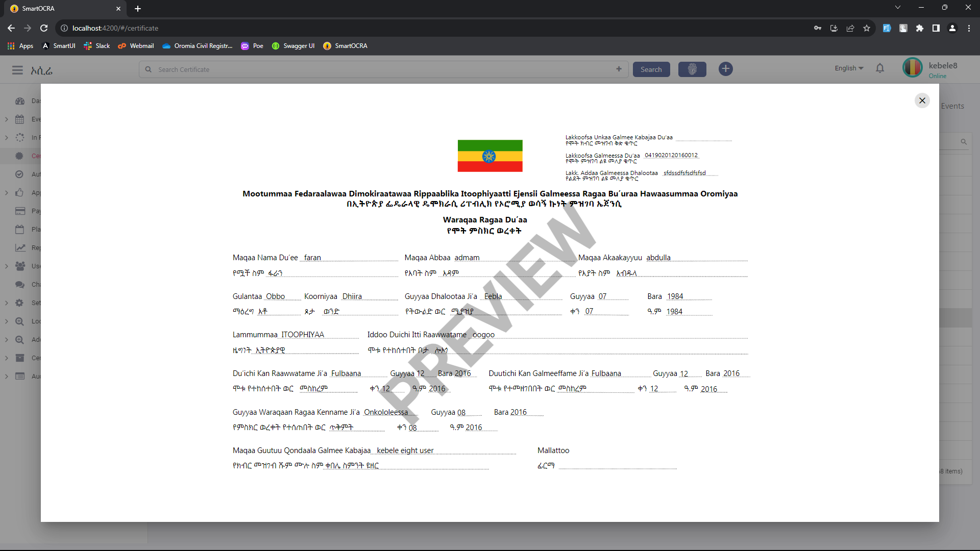Focus the Search Certificate input field
Image resolution: width=980 pixels, height=551 pixels.
[x=383, y=69]
